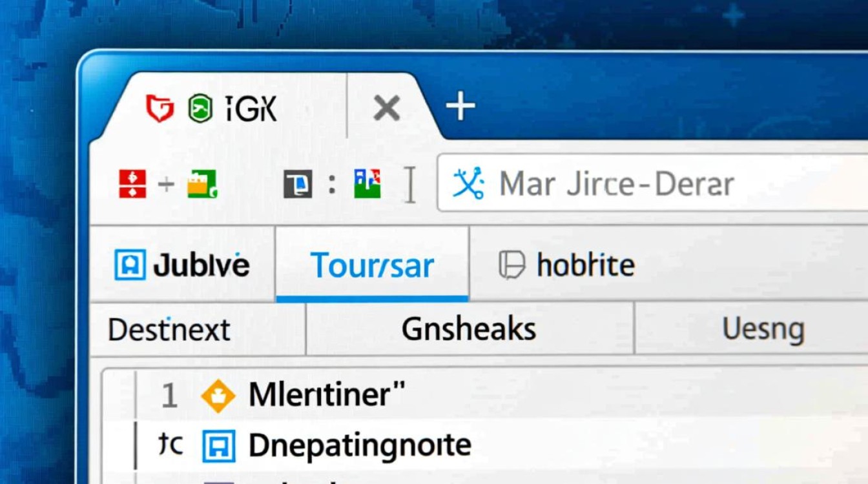Open the yellow-green folder toolbar icon

coord(202,185)
